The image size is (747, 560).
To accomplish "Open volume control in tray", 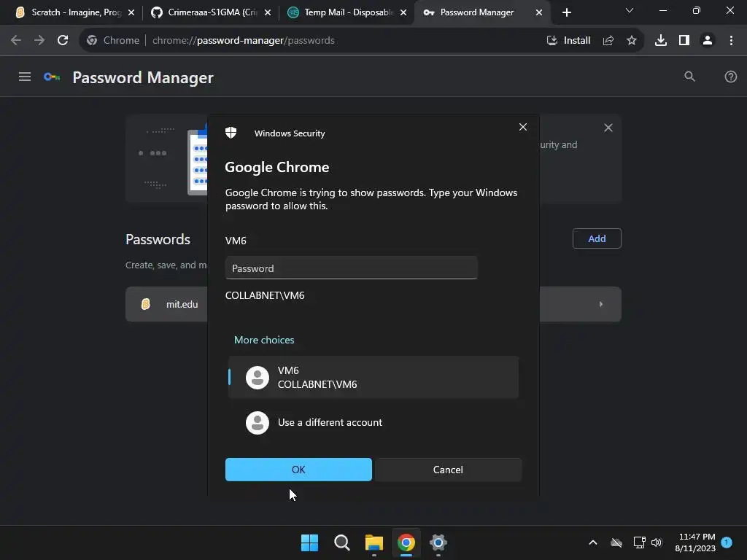I will point(657,542).
